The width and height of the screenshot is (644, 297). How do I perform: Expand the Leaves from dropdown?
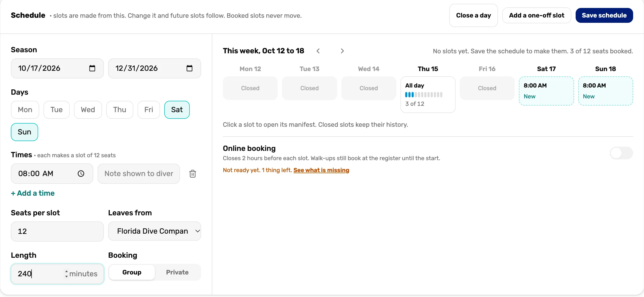(155, 231)
